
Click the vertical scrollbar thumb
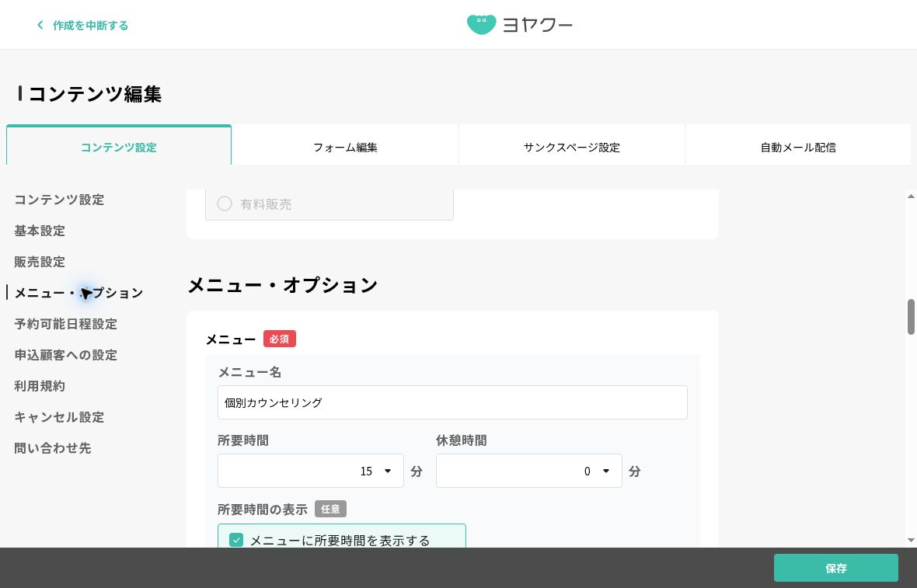point(911,317)
